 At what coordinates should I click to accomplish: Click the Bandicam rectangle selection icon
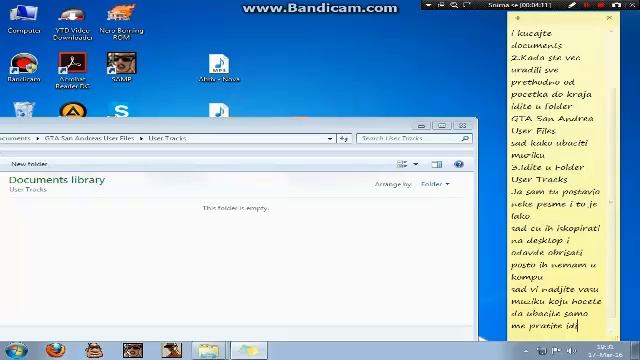coord(467,5)
